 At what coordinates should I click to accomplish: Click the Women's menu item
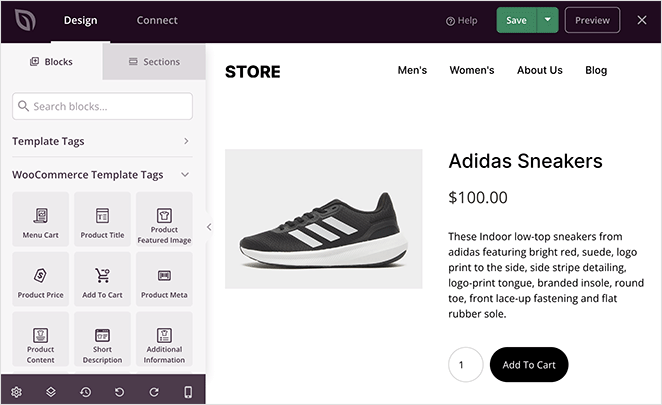point(472,70)
